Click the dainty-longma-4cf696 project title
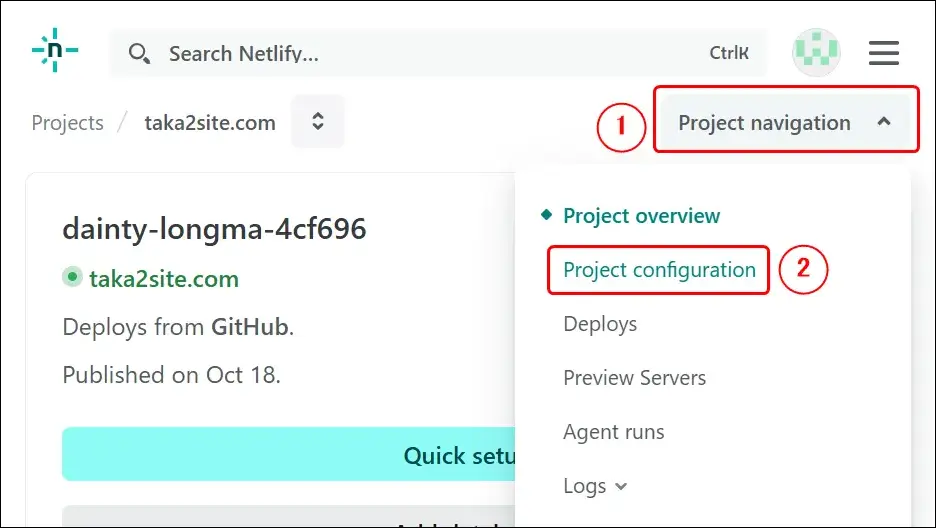Viewport: 936px width, 528px height. click(x=214, y=229)
